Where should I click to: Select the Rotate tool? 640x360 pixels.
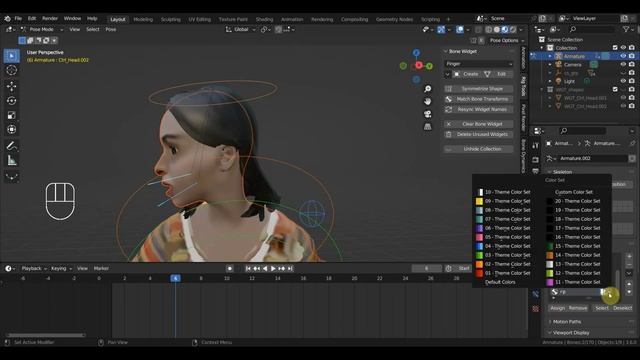coord(11,100)
